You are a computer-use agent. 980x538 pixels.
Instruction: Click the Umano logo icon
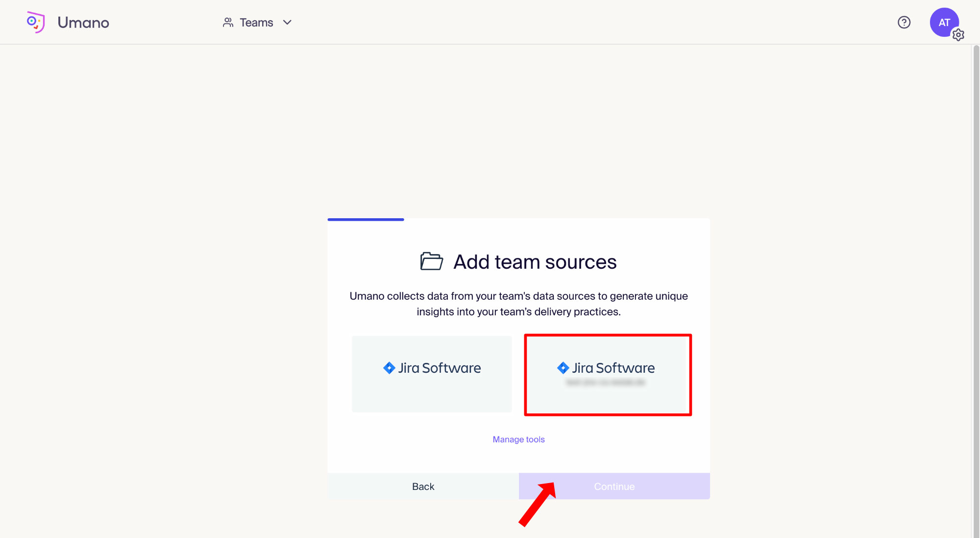pos(36,22)
